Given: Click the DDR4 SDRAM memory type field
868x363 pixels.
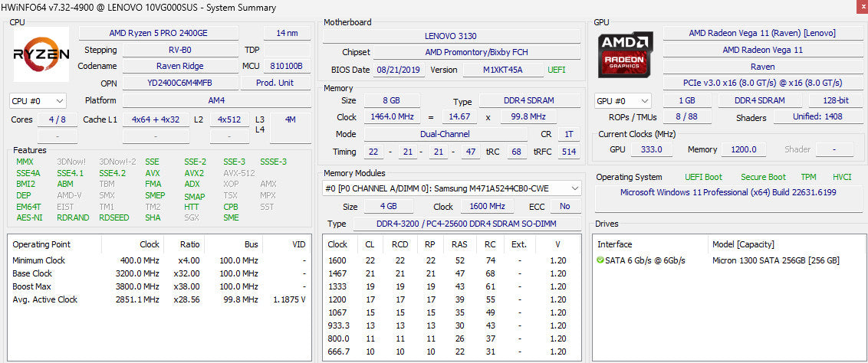Looking at the screenshot, I should click(530, 100).
